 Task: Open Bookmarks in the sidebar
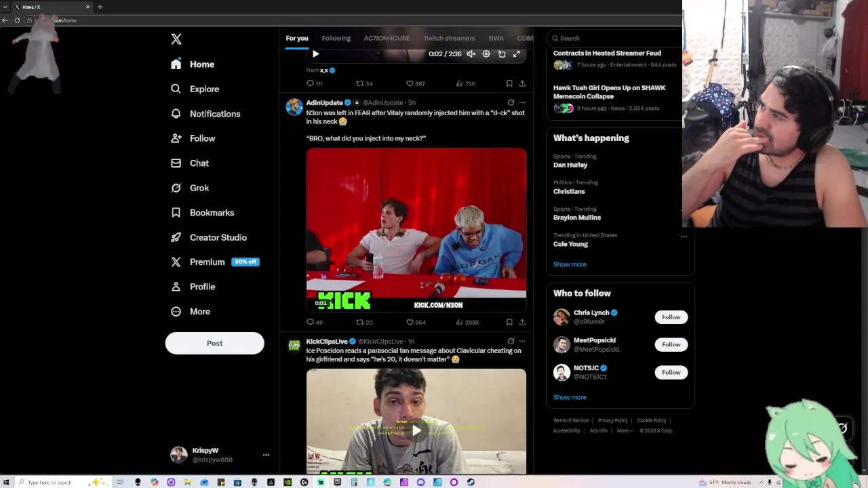tap(203, 213)
